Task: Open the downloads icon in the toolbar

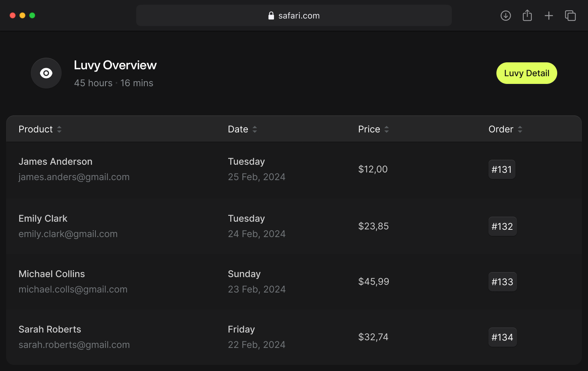Action: 506,16
